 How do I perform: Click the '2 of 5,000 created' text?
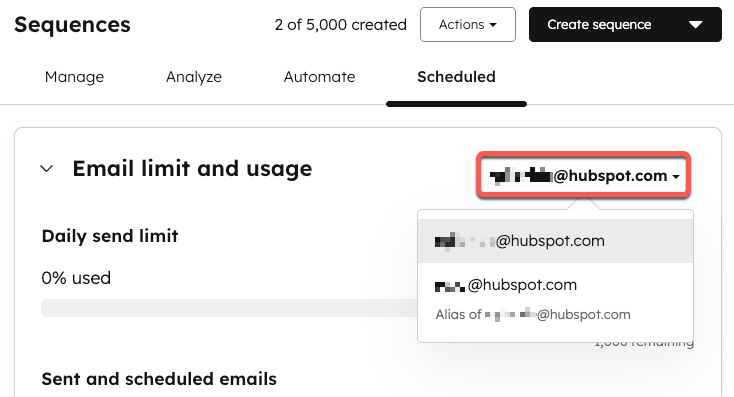tap(340, 24)
